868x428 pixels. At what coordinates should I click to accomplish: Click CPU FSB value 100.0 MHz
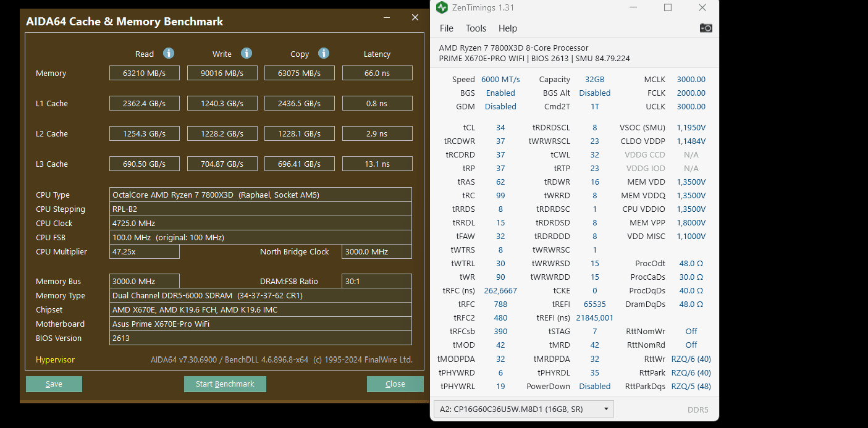pos(261,237)
